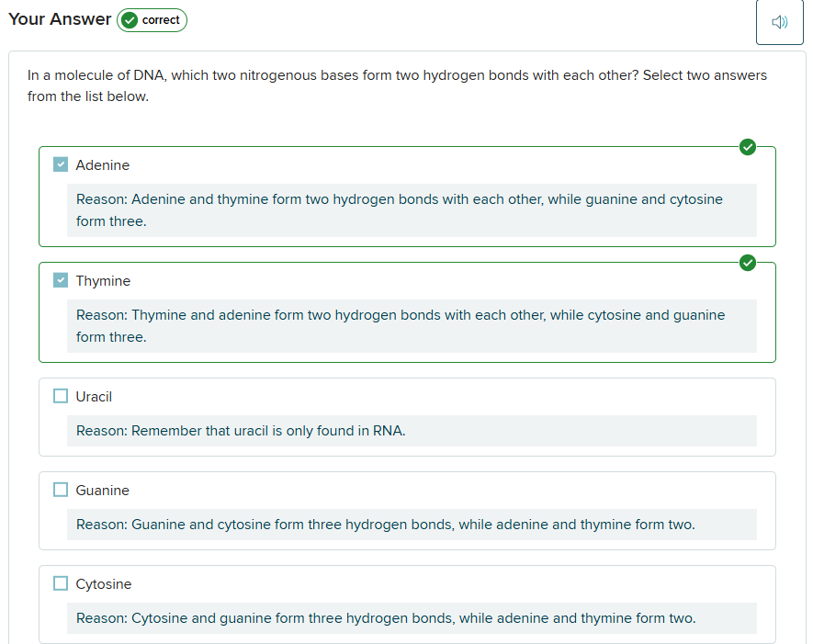Click the Cytosine option label
Screen dimensions: 813x644
(x=104, y=584)
